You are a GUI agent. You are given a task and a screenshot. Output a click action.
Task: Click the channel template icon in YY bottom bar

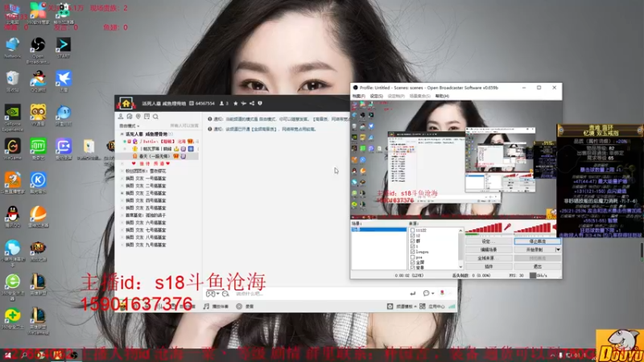(x=390, y=306)
